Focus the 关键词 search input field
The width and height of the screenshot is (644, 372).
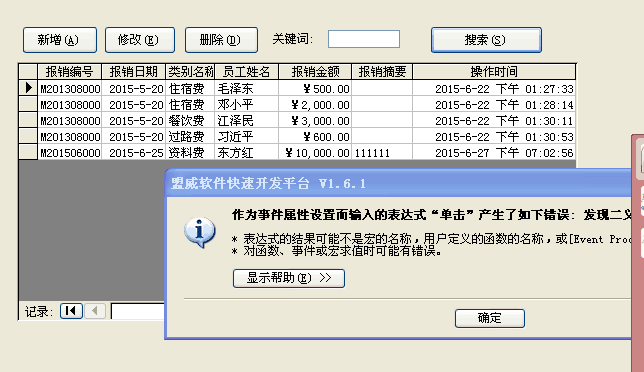coord(364,39)
